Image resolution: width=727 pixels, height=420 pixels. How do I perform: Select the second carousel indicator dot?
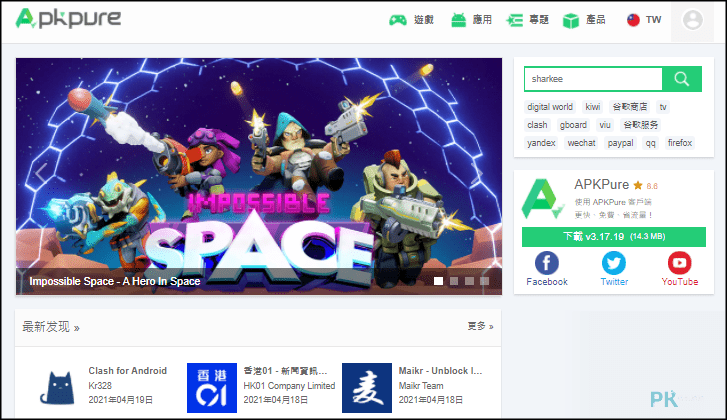tap(454, 281)
